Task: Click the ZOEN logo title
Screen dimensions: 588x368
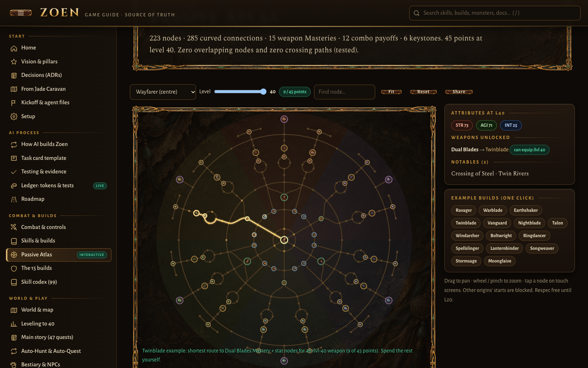Action: 60,13
